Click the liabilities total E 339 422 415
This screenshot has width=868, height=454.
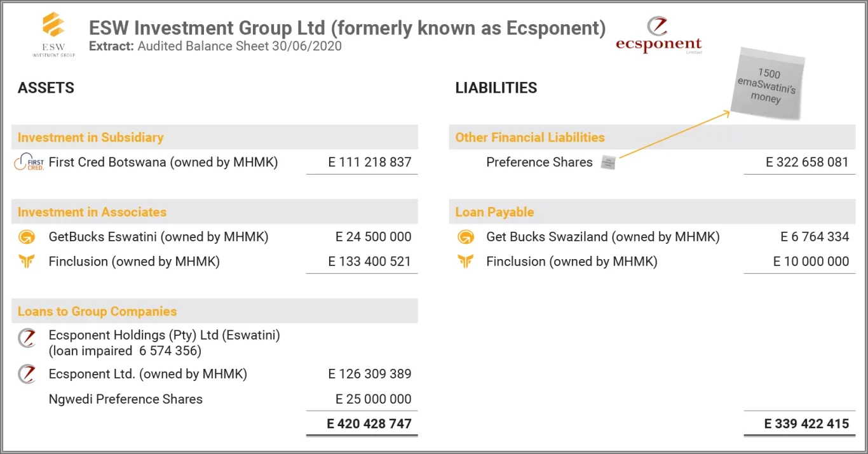[806, 424]
